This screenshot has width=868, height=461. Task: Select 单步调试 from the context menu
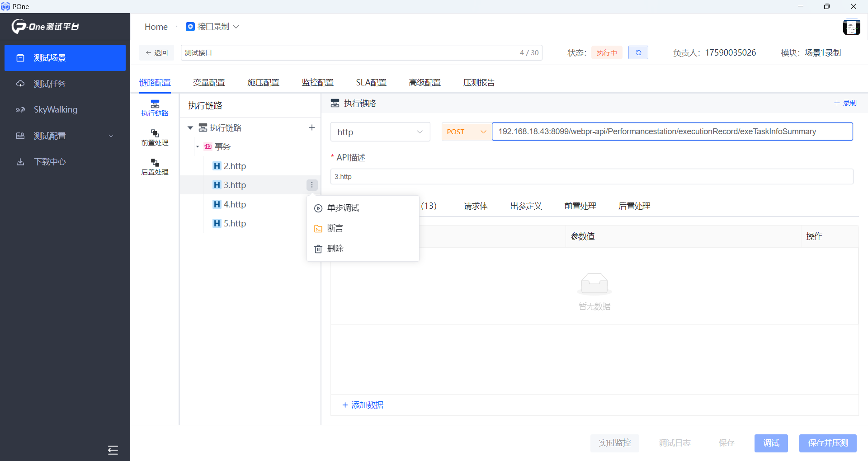(343, 208)
